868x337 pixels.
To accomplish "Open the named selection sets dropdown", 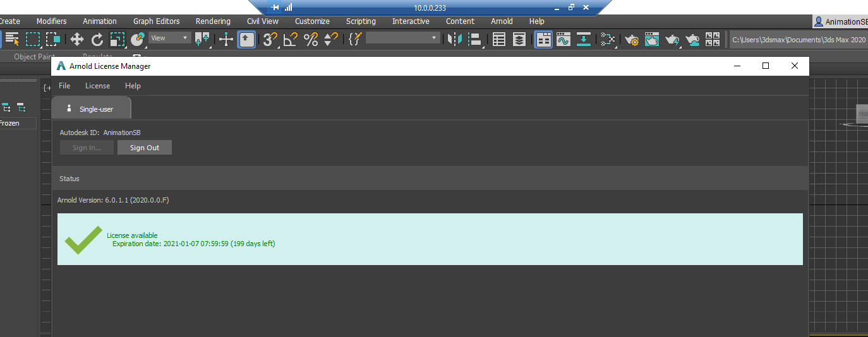I will coord(403,38).
